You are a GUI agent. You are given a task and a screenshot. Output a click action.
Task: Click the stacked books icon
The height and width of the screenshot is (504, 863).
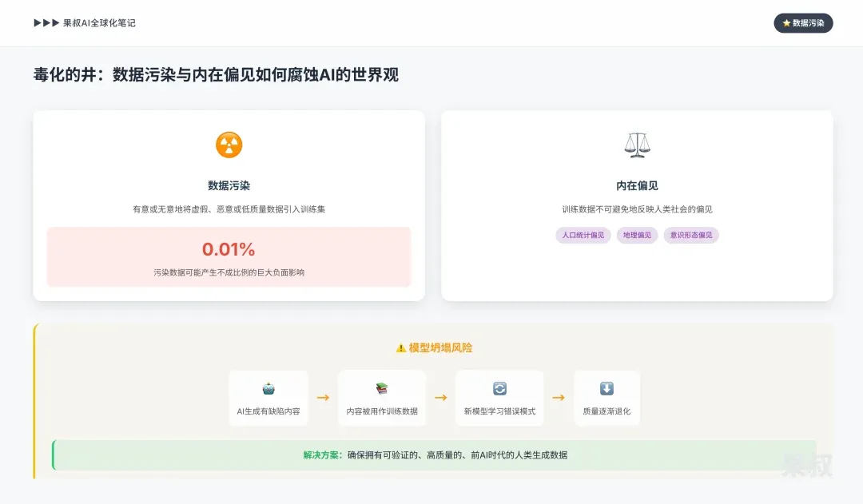pyautogui.click(x=382, y=389)
